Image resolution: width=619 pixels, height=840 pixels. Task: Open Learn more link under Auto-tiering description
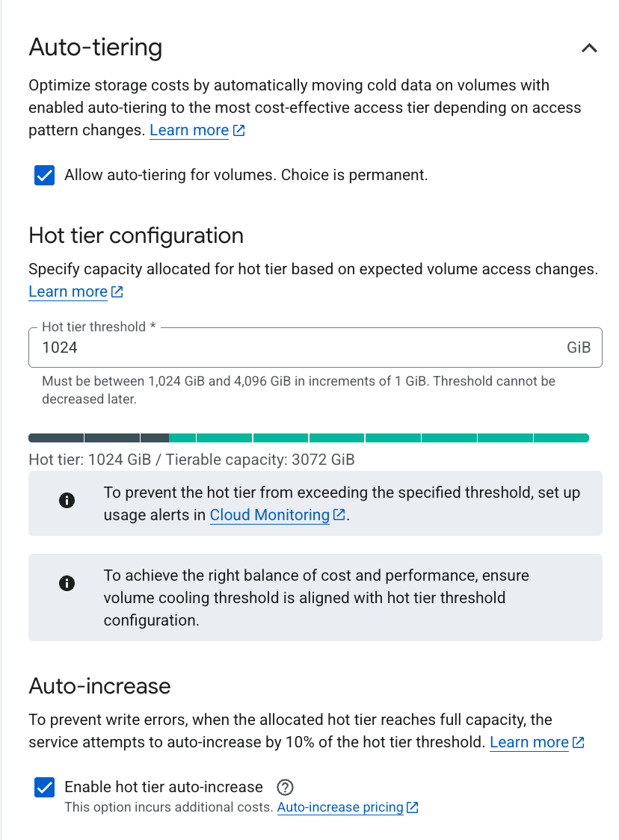coord(189,130)
